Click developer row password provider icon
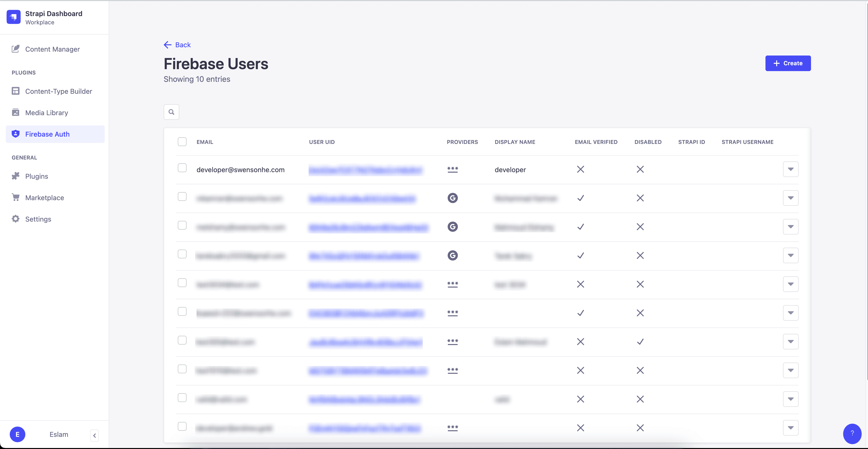 point(453,169)
